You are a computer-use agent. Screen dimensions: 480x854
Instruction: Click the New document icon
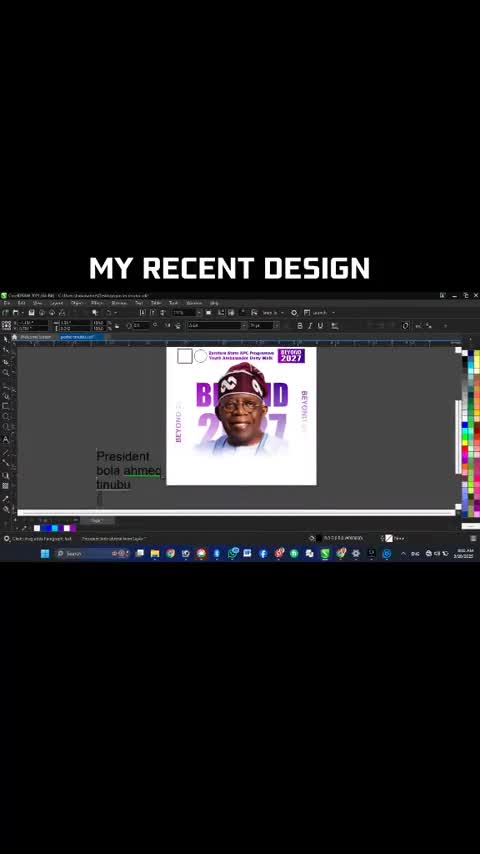pos(5,313)
